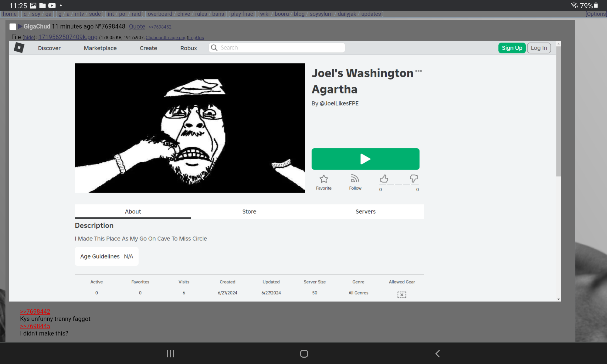Click the Sign Up button

coord(512,48)
